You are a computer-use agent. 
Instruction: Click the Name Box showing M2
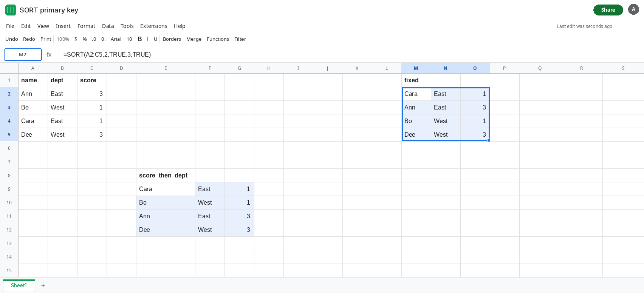coord(23,54)
